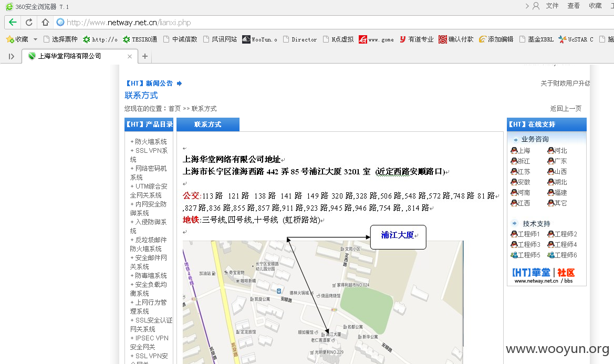Open the 中诚信数 bookmark

[180, 39]
